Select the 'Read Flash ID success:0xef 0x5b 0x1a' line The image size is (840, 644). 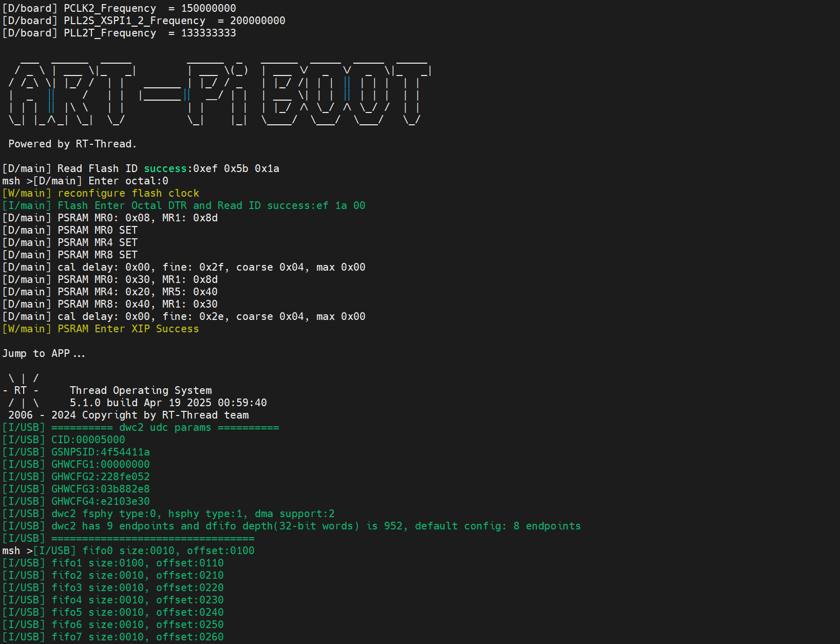141,168
